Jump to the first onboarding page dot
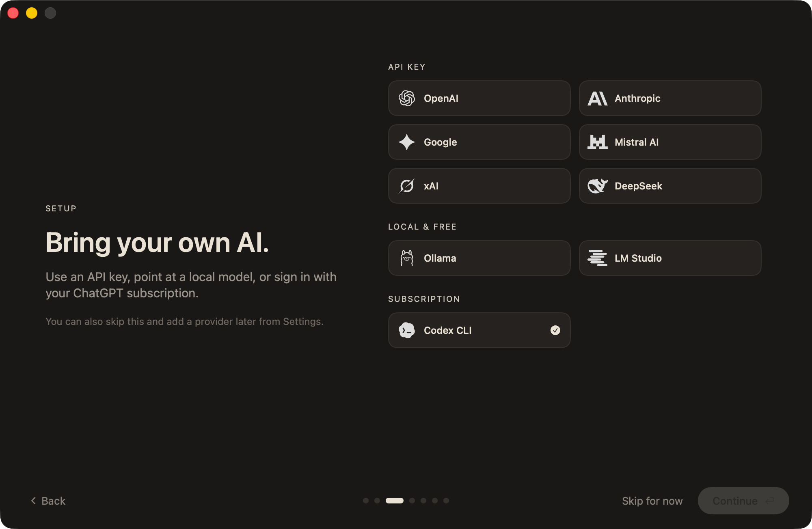This screenshot has width=812, height=529. [x=365, y=501]
